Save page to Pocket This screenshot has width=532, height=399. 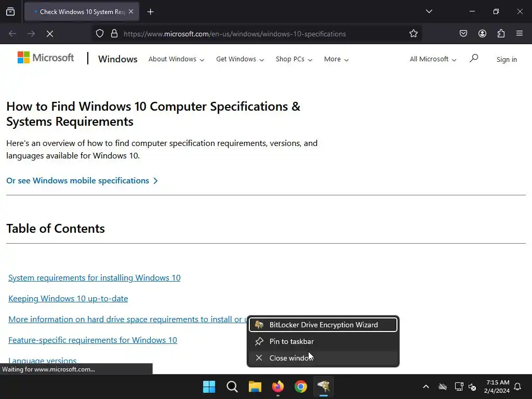point(463,33)
